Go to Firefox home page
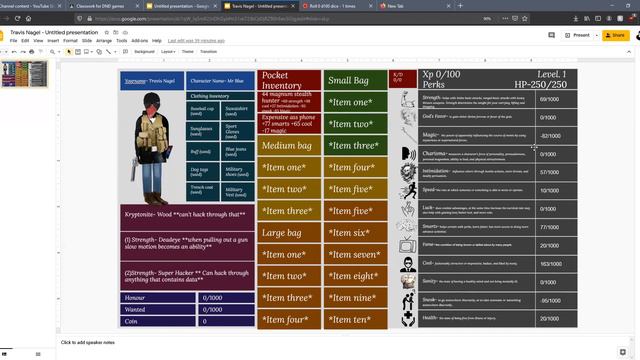Image resolution: width=640 pixels, height=360 pixels. point(29,18)
